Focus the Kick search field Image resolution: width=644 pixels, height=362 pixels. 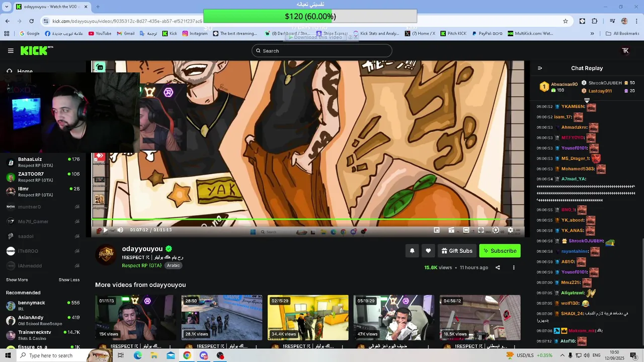pos(322,51)
